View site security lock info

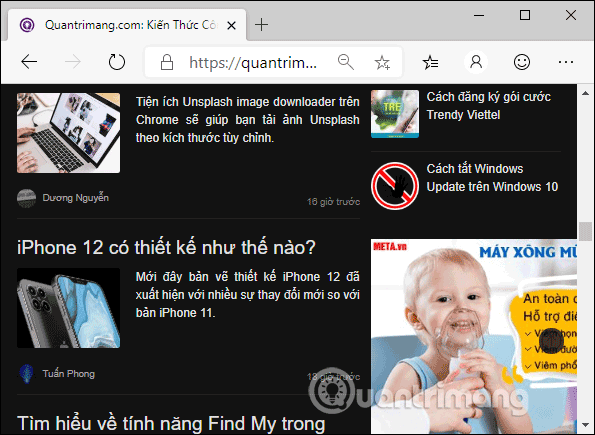(x=167, y=62)
